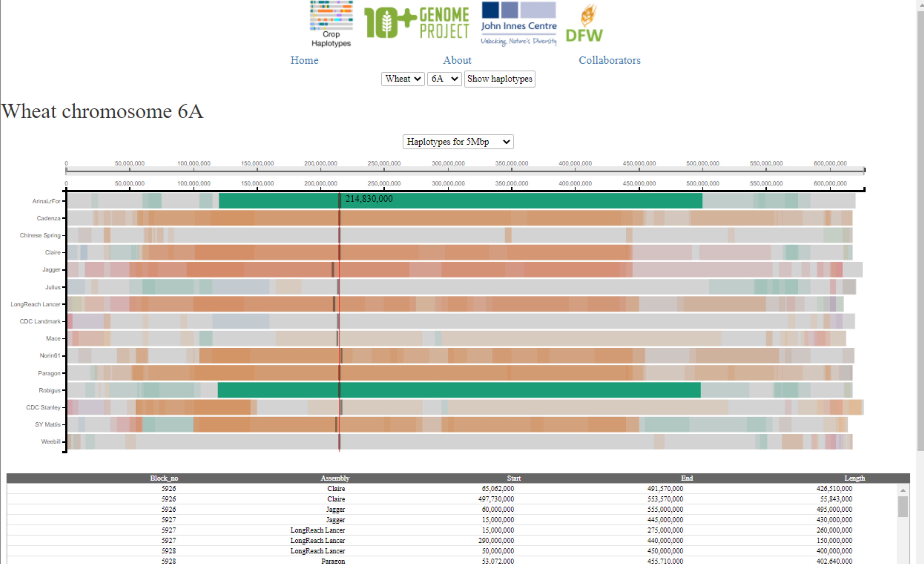Screen dimensions: 924x564
Task: Sort table by Length column header
Action: [x=854, y=478]
